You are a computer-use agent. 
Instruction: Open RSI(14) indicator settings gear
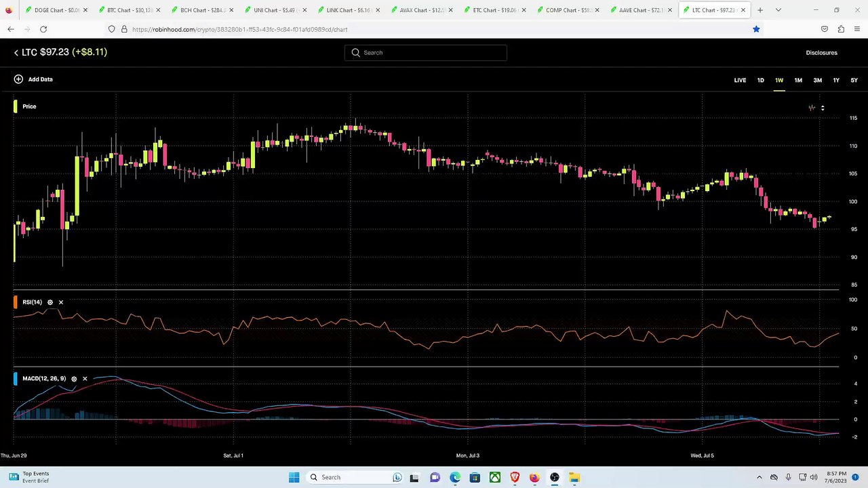point(50,302)
